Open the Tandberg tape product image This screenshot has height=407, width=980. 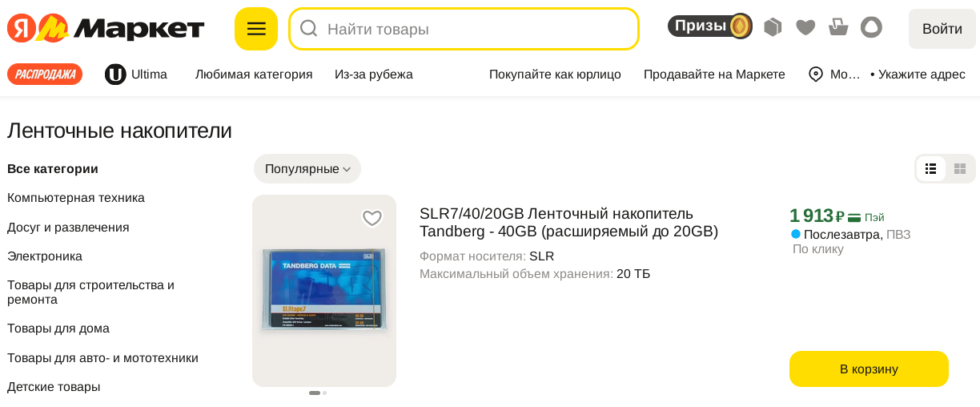coord(324,291)
